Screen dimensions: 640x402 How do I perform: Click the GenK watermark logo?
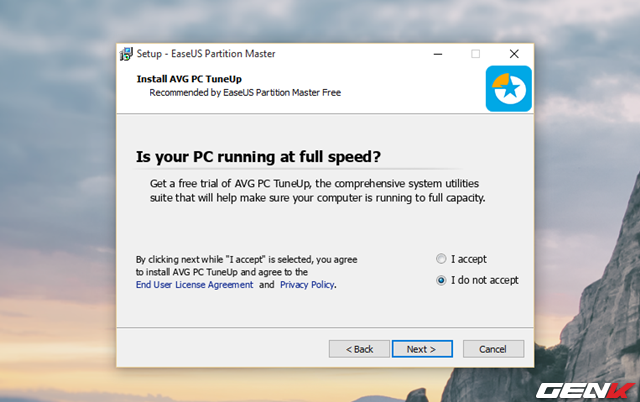coord(585,391)
